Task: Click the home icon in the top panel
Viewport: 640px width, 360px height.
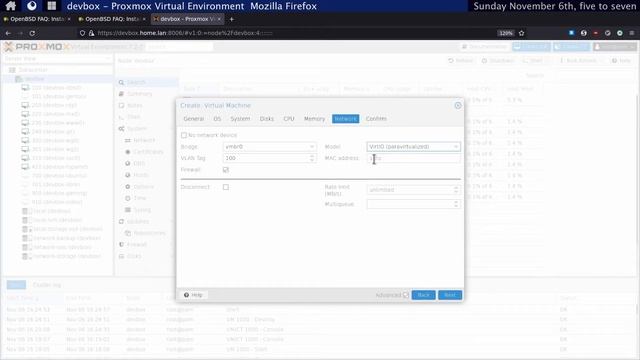Action: (11, 6)
